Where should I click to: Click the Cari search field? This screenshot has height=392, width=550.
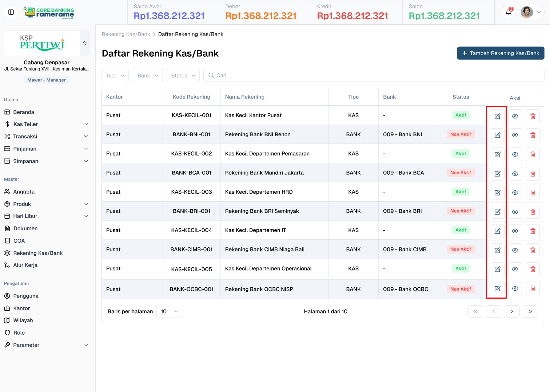(374, 76)
